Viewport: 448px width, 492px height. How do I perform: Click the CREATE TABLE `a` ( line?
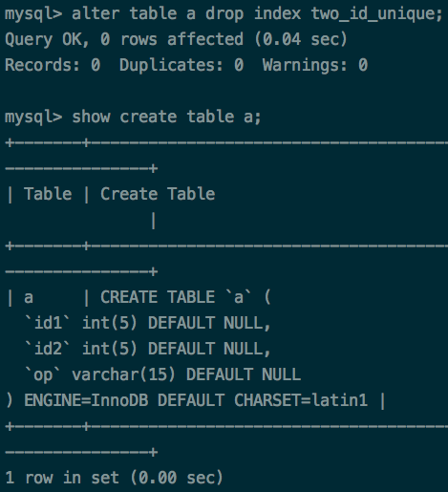pyautogui.click(x=185, y=297)
